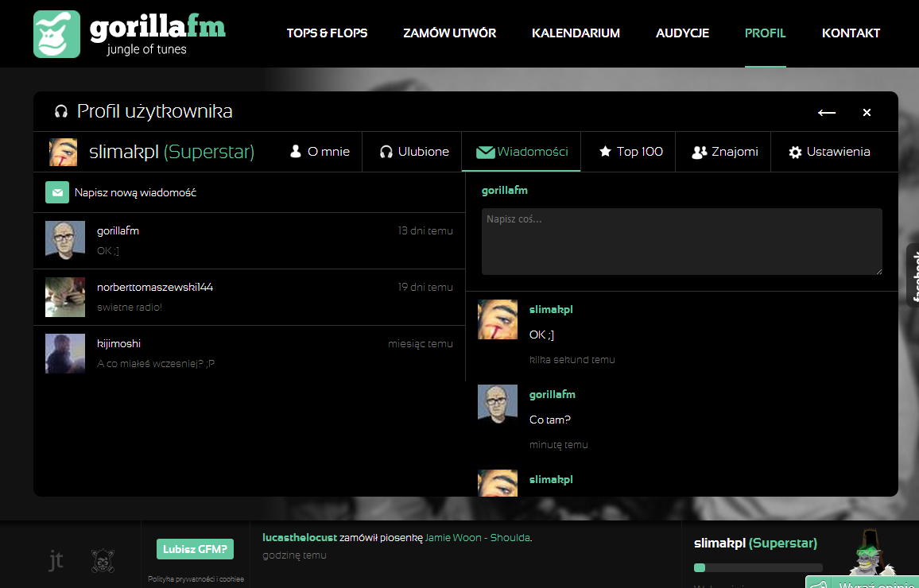Click gorillafm avatar beside Co tam? message
This screenshot has height=588, width=919.
tap(498, 404)
